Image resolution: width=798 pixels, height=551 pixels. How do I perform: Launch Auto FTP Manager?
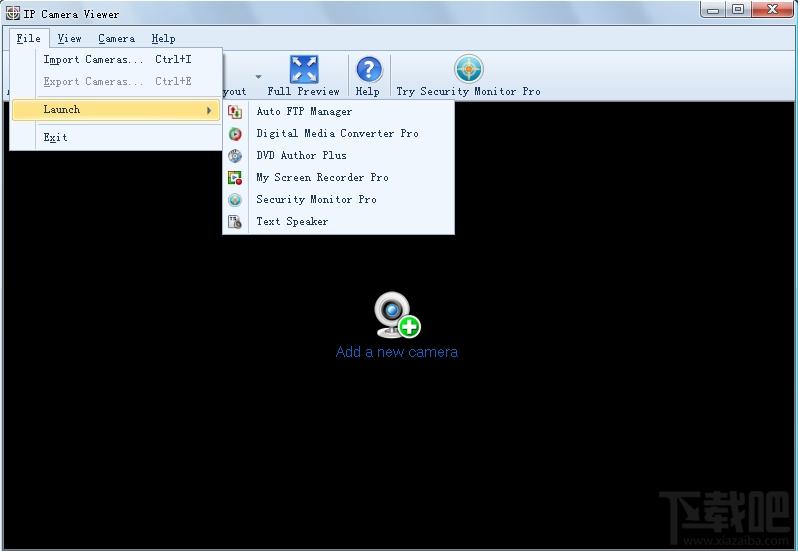339,111
